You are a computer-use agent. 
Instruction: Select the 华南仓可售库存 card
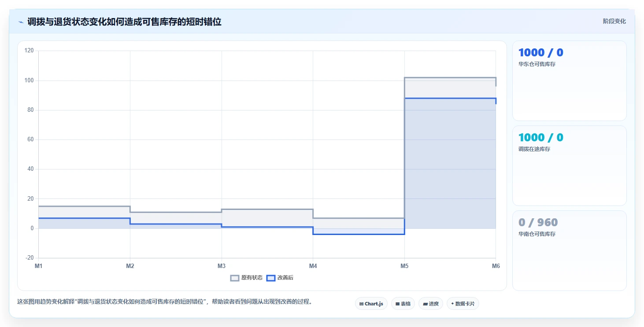pos(569,250)
